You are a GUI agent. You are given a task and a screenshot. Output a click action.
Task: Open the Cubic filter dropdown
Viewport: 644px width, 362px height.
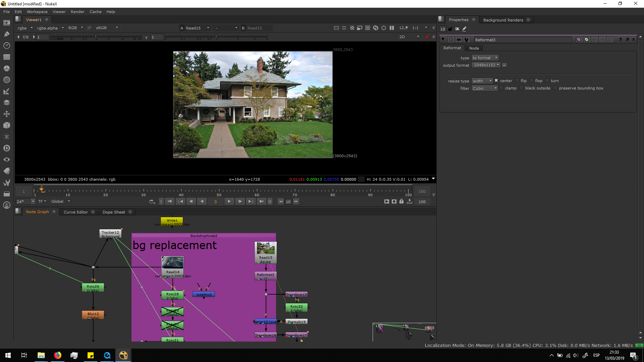(485, 88)
